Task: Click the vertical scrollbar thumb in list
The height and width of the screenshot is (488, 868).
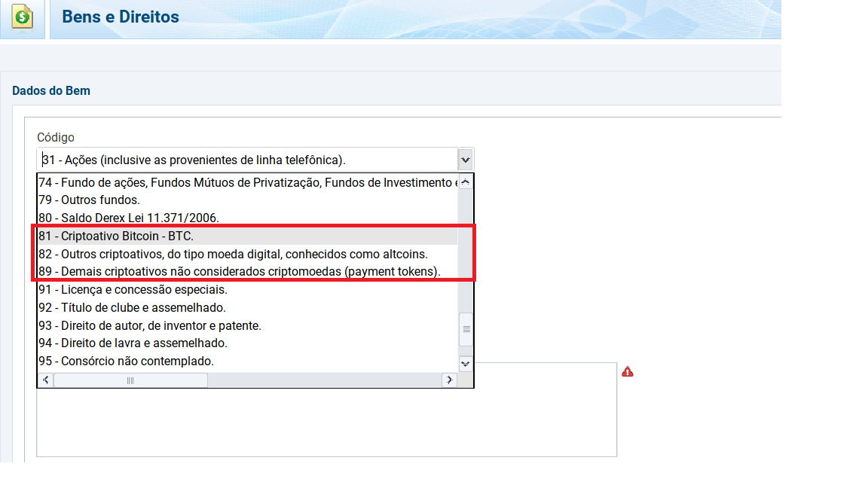Action: point(466,329)
